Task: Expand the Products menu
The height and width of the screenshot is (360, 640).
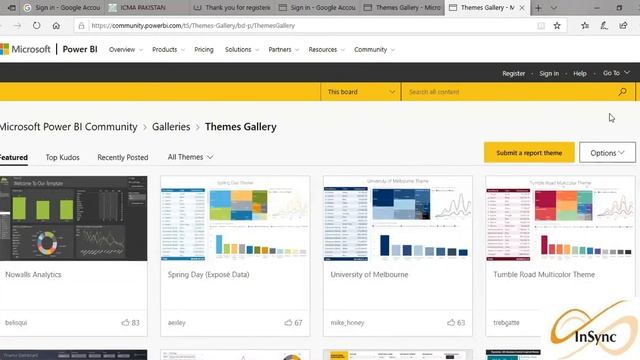Action: tap(168, 49)
